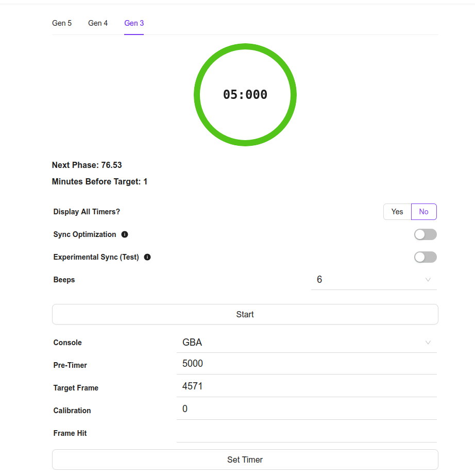
Task: Click the "Console" label
Action: pos(67,343)
